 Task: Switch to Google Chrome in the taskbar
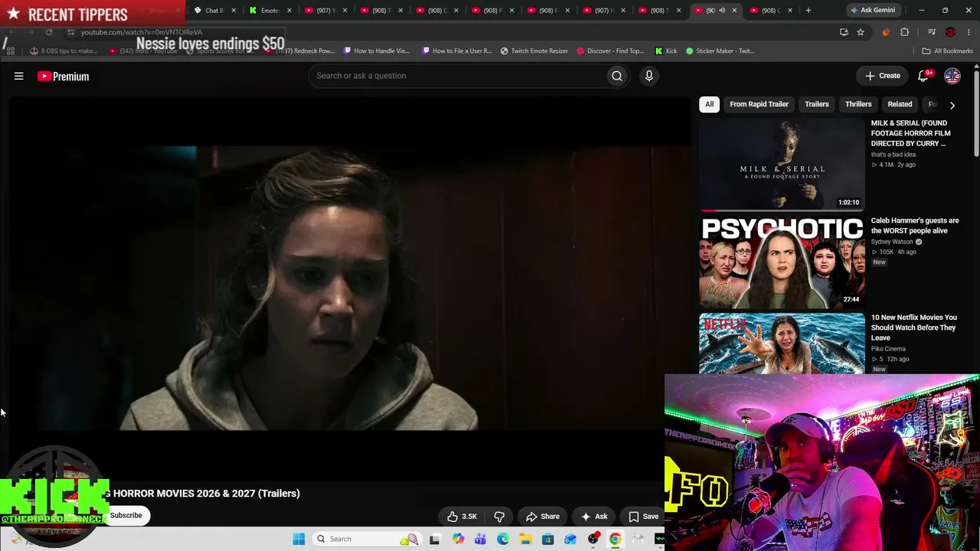click(615, 539)
